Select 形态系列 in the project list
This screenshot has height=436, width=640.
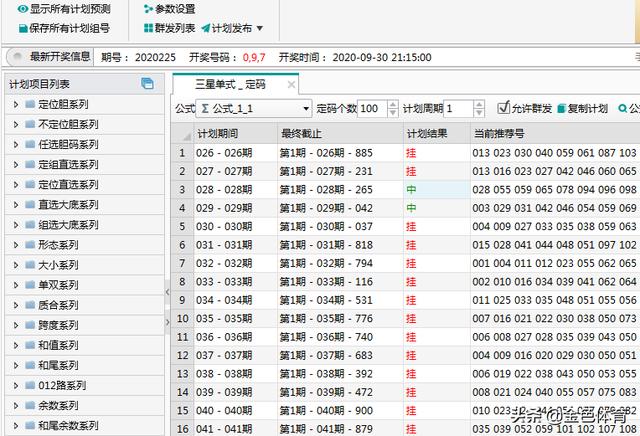tap(58, 244)
